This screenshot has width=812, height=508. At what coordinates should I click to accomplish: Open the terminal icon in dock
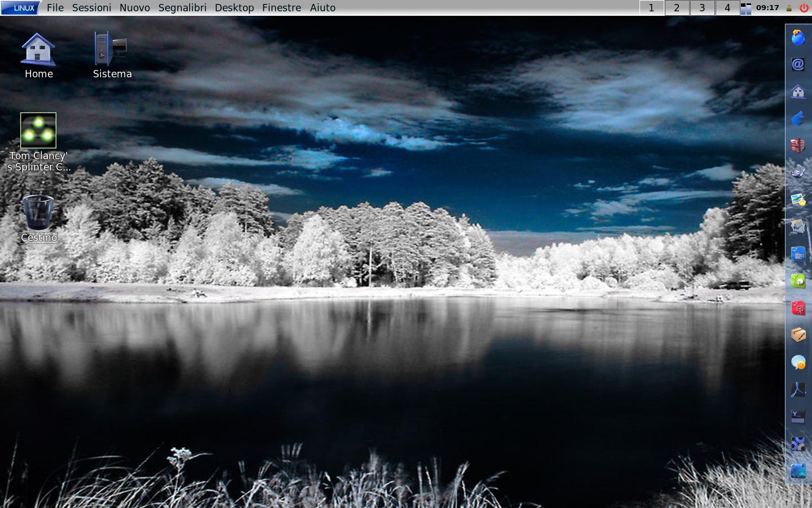[x=798, y=417]
